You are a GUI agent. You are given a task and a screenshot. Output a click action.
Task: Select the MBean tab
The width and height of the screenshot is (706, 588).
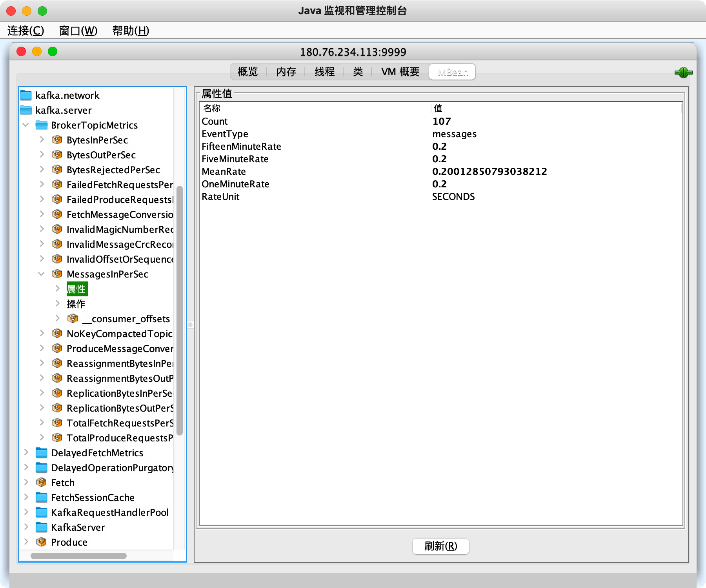[453, 72]
